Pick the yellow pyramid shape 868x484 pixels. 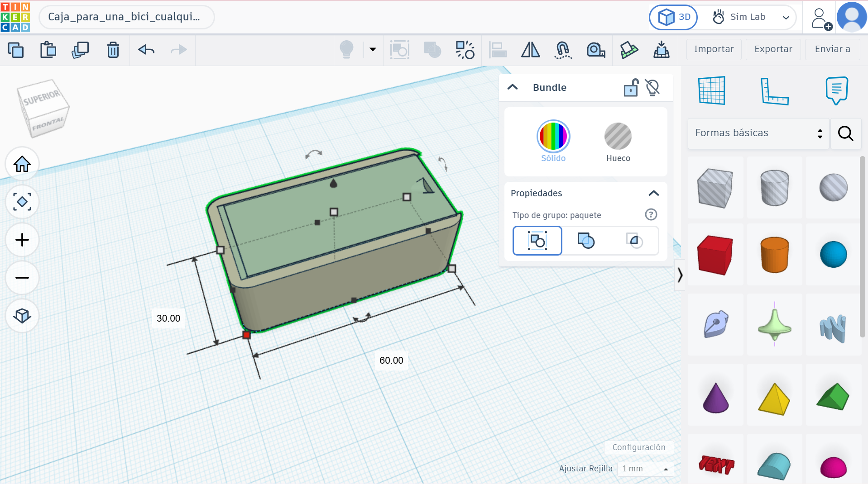[x=775, y=395]
